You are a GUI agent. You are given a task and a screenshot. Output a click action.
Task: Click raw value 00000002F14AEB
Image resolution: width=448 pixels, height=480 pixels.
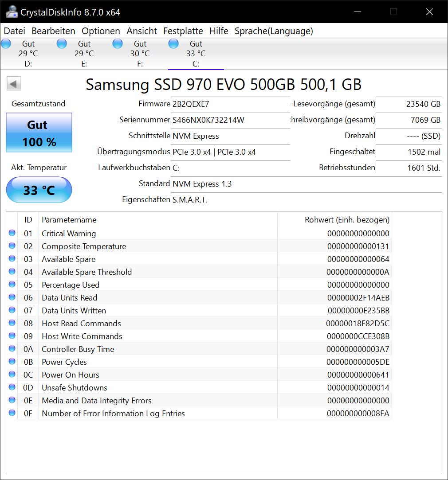point(358,298)
